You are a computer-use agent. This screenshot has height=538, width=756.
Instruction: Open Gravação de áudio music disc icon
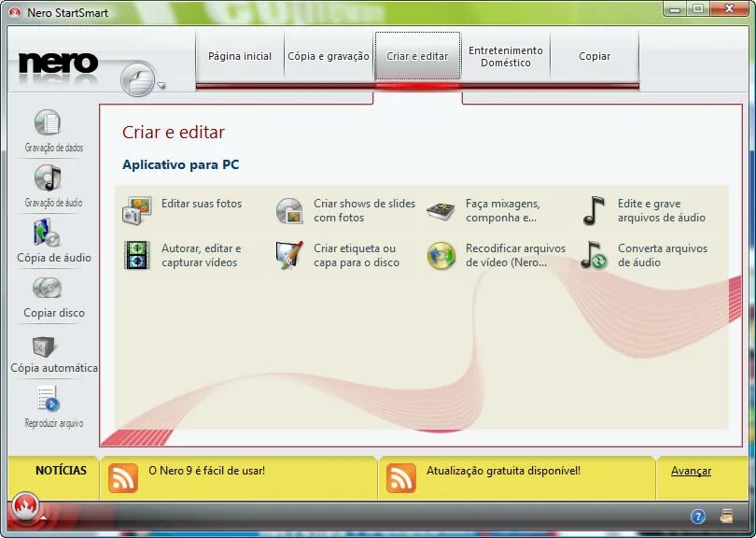(x=48, y=177)
